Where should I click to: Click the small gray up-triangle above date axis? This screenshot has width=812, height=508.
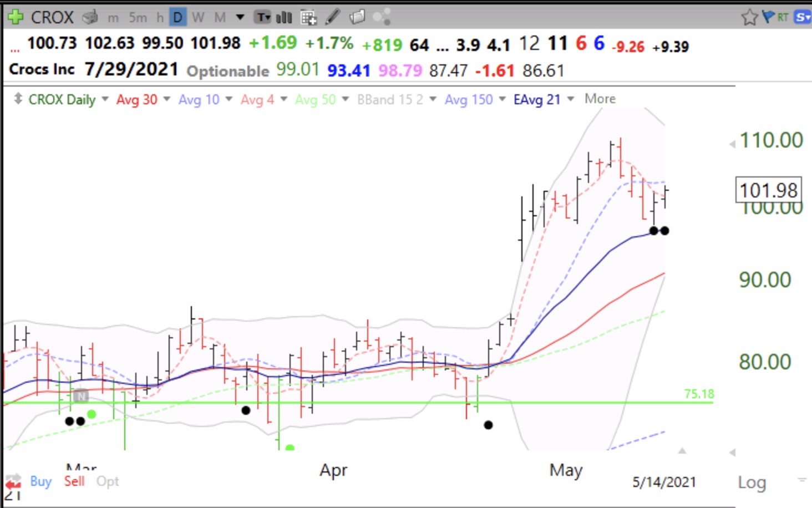(x=682, y=451)
